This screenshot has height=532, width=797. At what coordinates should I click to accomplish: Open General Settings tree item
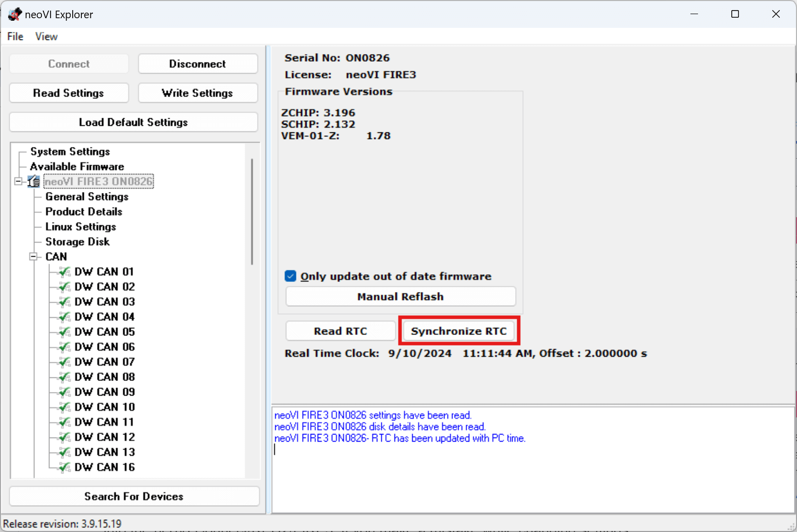[x=87, y=197]
